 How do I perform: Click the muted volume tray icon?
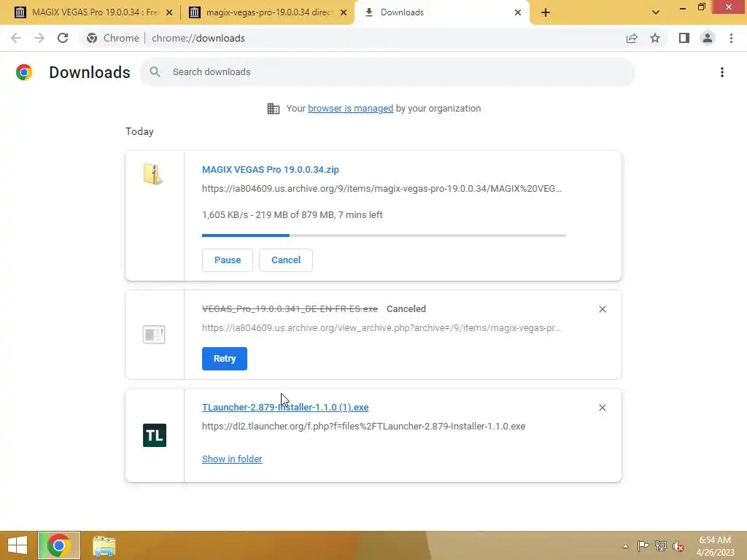[678, 545]
